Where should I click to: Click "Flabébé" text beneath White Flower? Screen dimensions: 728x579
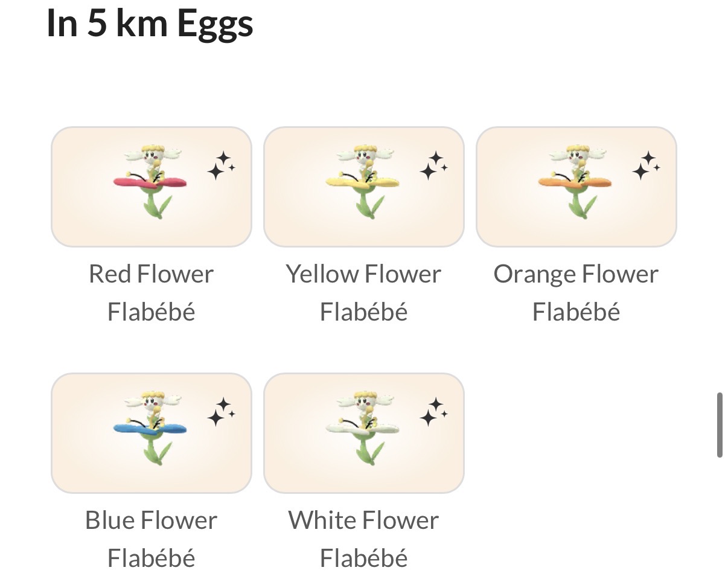click(x=363, y=558)
